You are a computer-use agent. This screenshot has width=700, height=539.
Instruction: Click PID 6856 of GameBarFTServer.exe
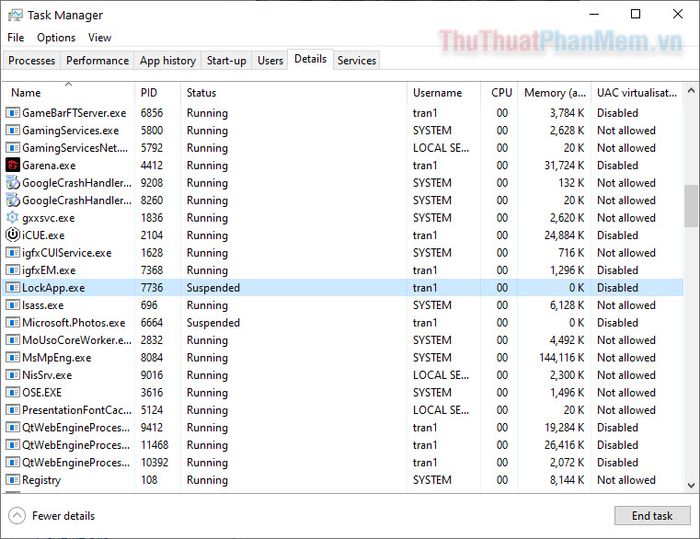coord(152,113)
